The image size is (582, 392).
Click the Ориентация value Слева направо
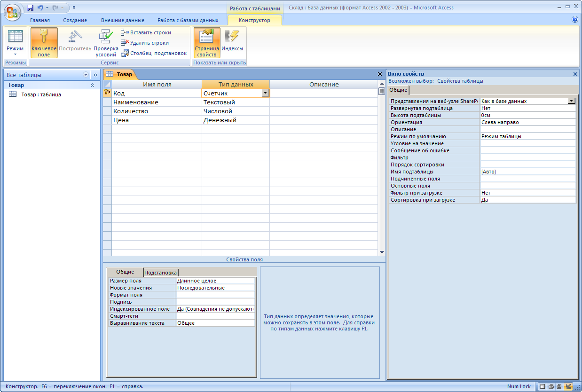coord(528,122)
